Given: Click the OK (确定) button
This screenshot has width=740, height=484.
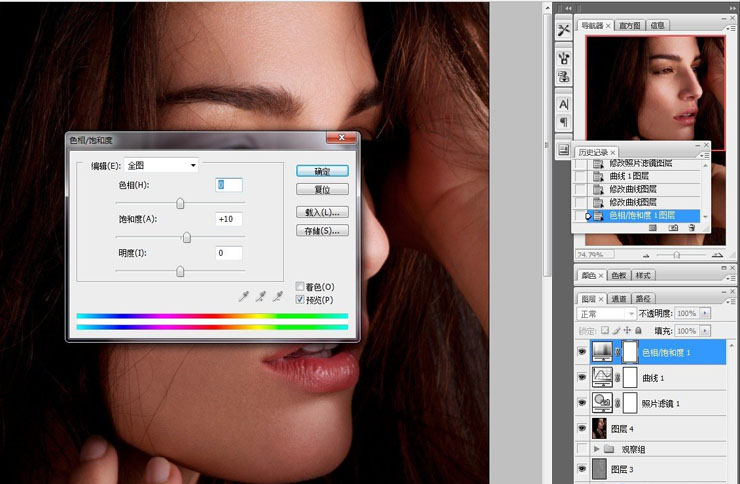Looking at the screenshot, I should click(x=322, y=171).
